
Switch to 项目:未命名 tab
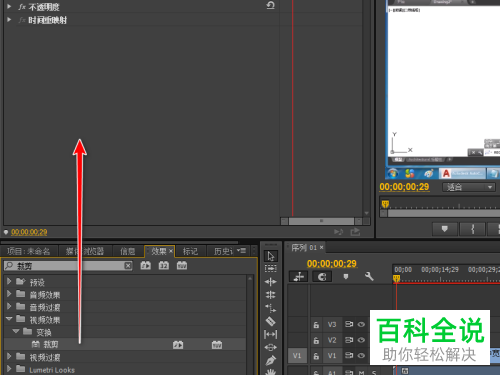click(29, 251)
